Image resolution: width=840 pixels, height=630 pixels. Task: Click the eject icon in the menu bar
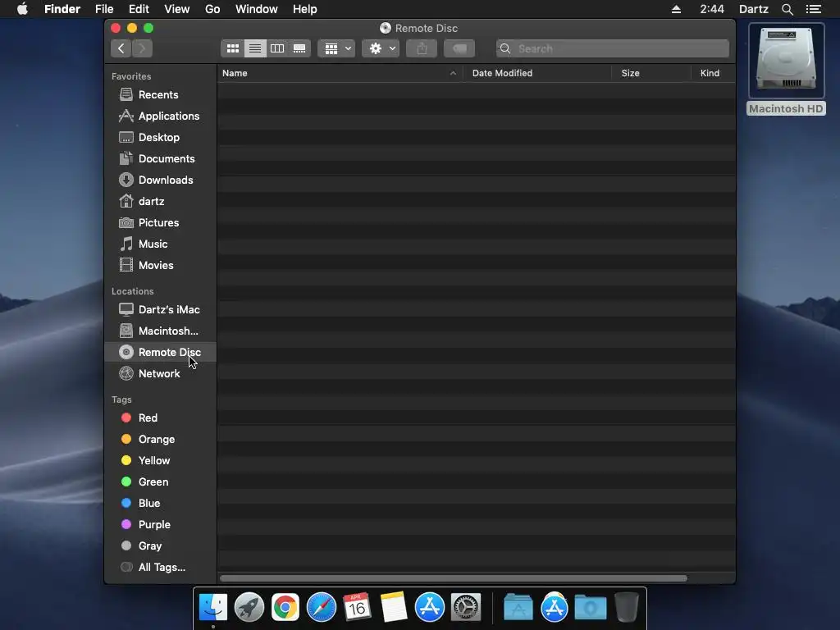pos(676,9)
